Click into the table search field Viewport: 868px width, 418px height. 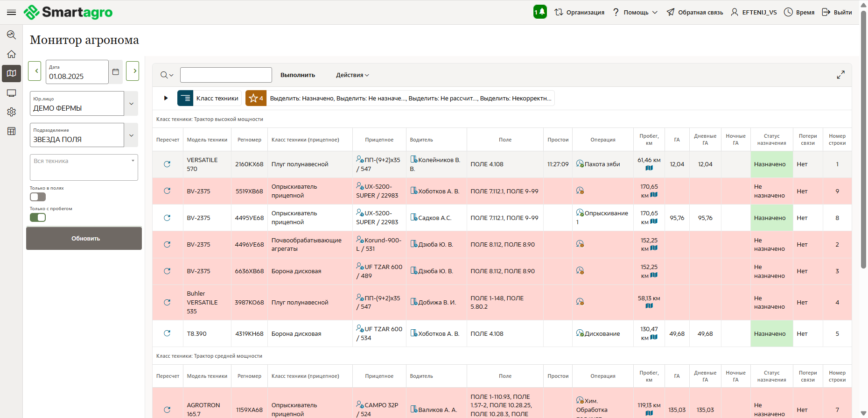click(x=226, y=75)
